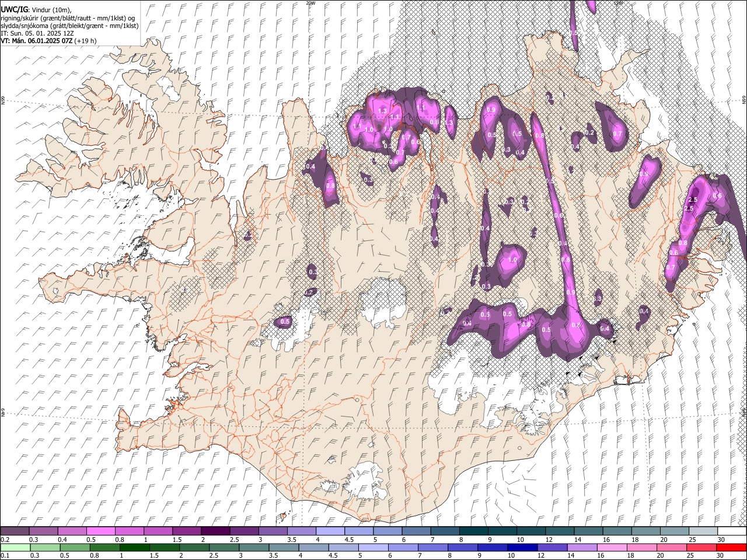Click the '14' label under the upper legend
747x560 pixels.
(x=578, y=540)
